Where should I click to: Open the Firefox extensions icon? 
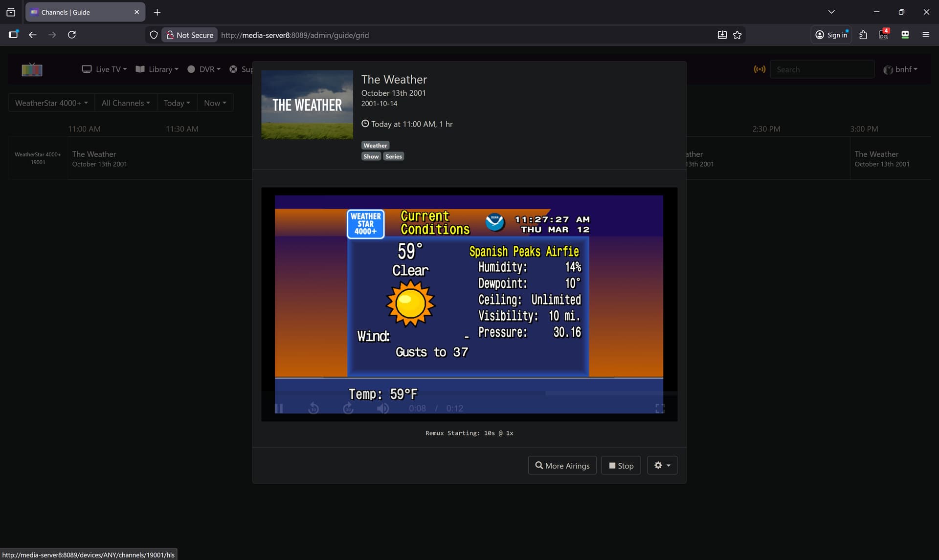coord(863,35)
